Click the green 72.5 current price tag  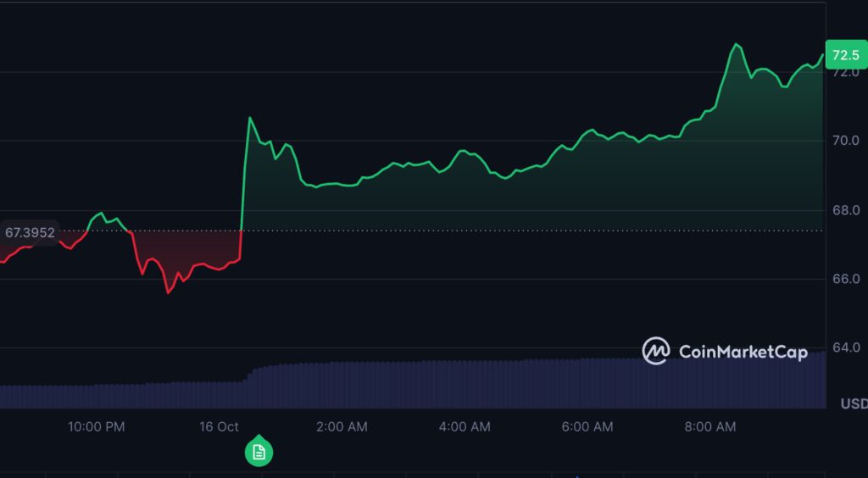click(845, 55)
